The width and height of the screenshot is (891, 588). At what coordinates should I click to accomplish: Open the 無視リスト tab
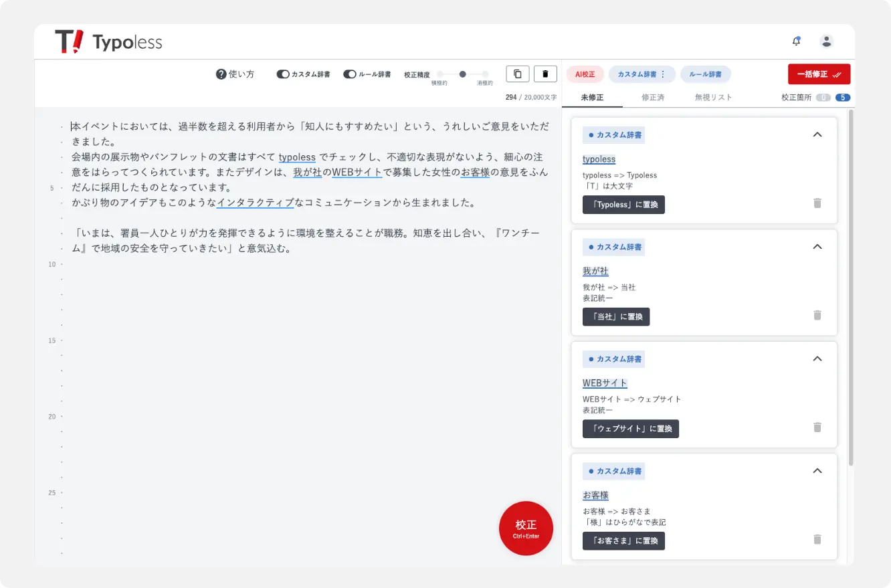(713, 98)
